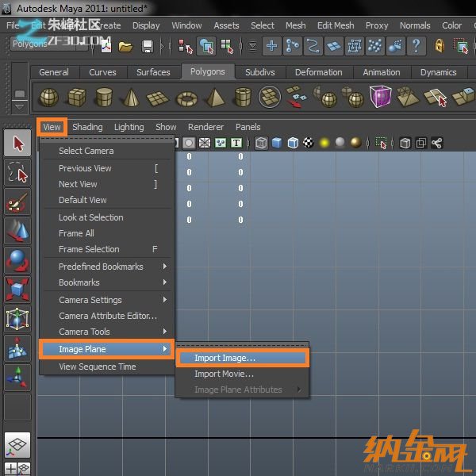Select the Scale tool cube icon
The width and height of the screenshot is (476, 476).
pos(17,290)
